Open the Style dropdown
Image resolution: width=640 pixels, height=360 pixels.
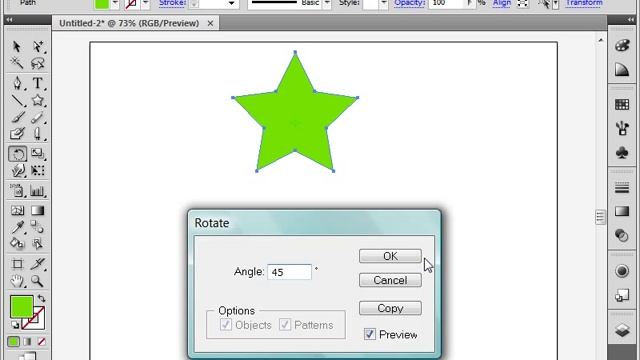pyautogui.click(x=383, y=3)
